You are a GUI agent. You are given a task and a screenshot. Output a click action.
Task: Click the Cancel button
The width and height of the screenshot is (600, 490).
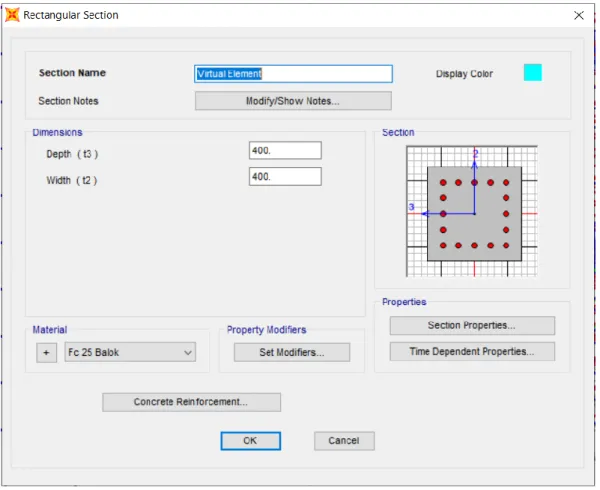pyautogui.click(x=344, y=441)
